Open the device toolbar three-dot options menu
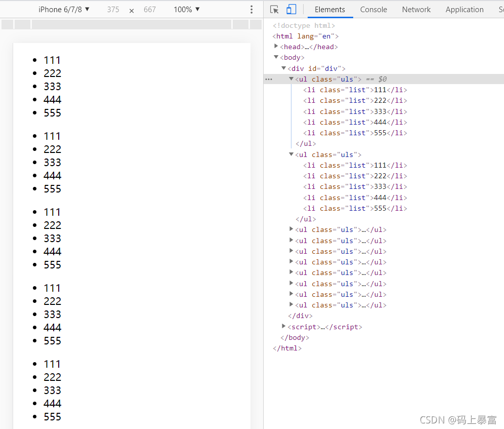 251,10
